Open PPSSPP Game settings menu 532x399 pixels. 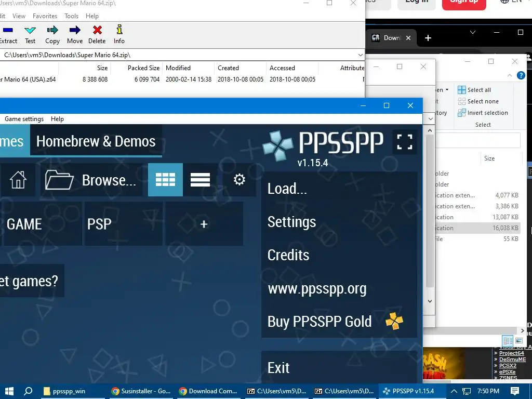coord(24,119)
